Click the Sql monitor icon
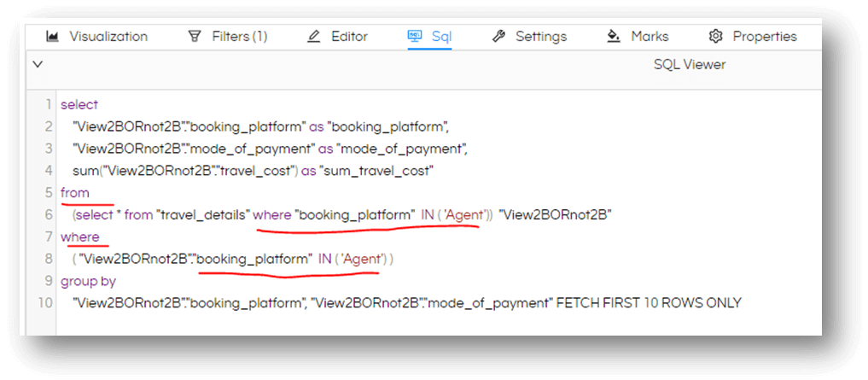The width and height of the screenshot is (868, 380). pos(415,37)
